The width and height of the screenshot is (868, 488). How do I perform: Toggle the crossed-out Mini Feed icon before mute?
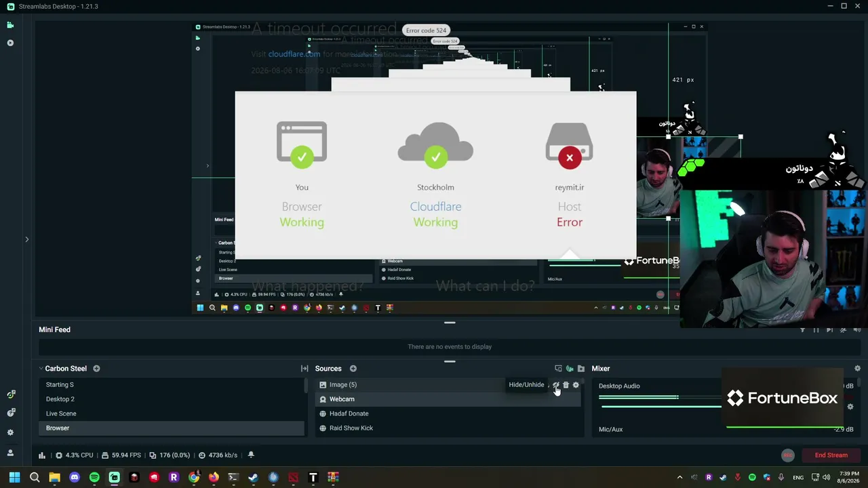[x=843, y=330]
